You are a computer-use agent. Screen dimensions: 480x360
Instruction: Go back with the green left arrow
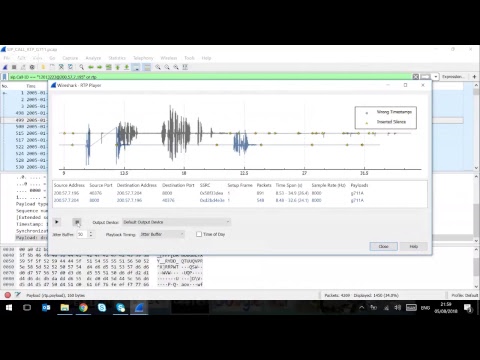[91, 67]
